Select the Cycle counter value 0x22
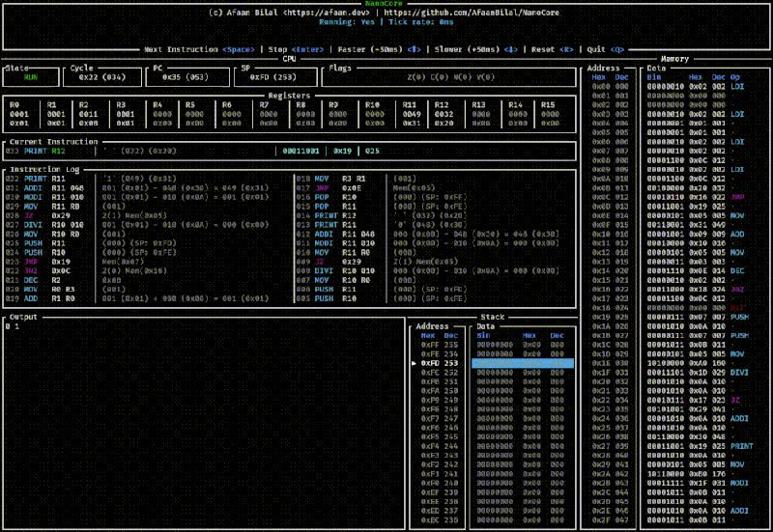The height and width of the screenshot is (532, 773). click(90, 77)
